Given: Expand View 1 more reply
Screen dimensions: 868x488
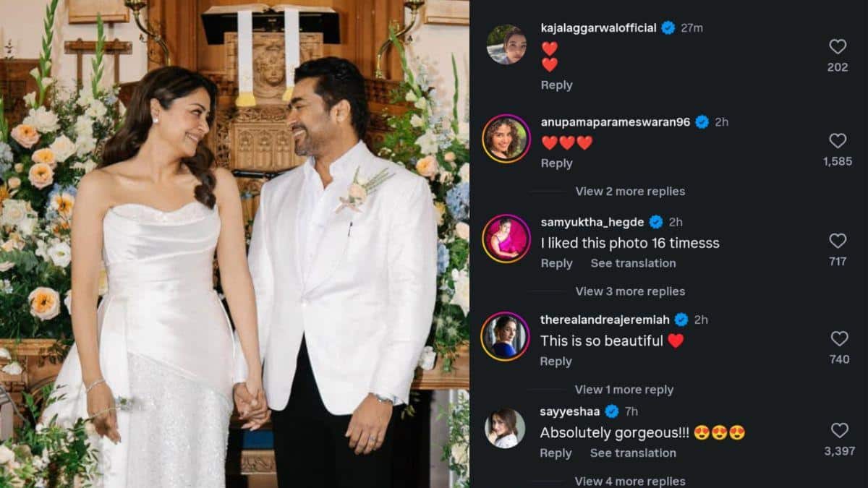Looking at the screenshot, I should [x=624, y=390].
